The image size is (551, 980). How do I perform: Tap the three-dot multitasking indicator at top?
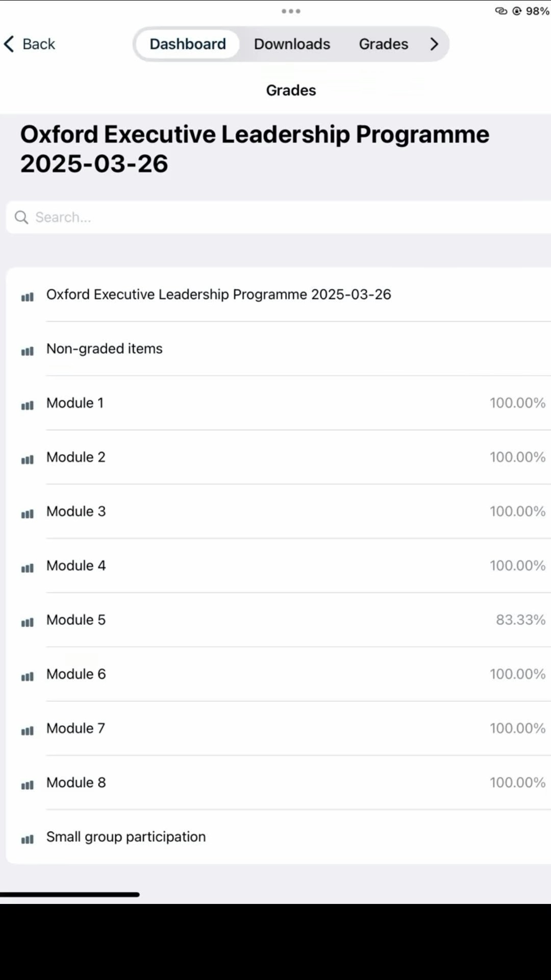point(291,11)
